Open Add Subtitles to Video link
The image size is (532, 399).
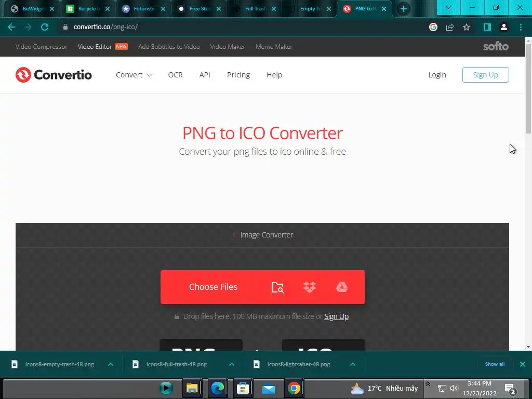[x=169, y=47]
